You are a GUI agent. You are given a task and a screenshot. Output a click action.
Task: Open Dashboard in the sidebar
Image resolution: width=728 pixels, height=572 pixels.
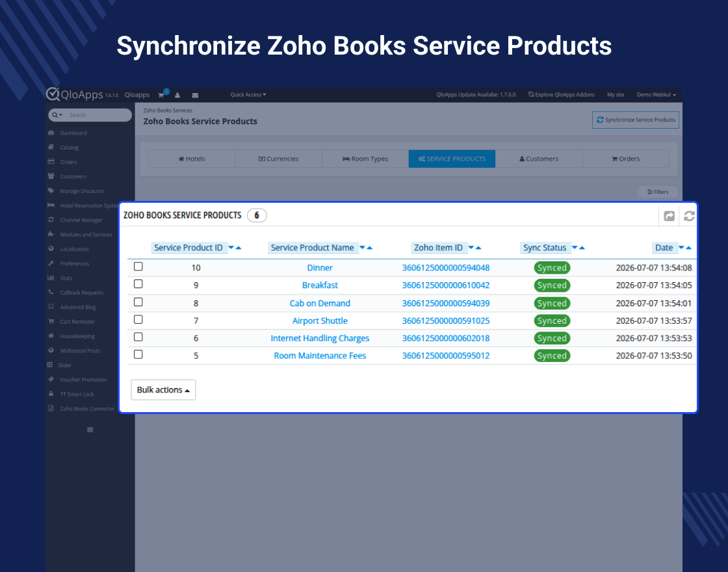[73, 133]
